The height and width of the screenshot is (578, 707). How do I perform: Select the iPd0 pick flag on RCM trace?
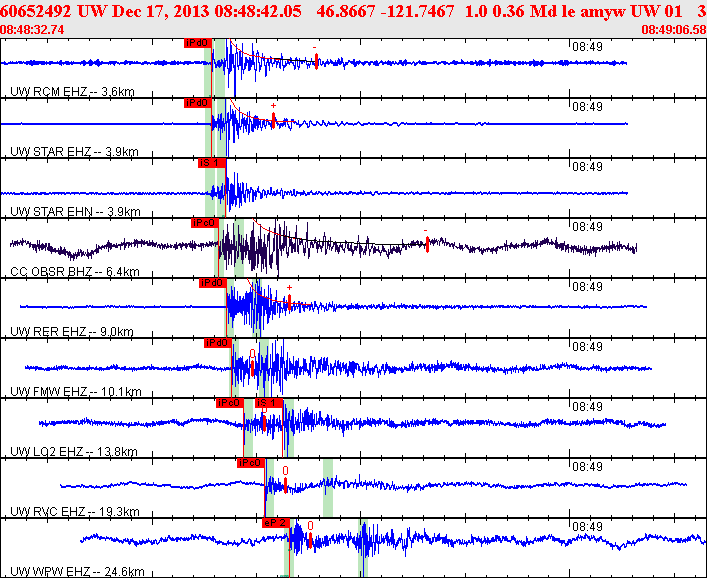198,43
